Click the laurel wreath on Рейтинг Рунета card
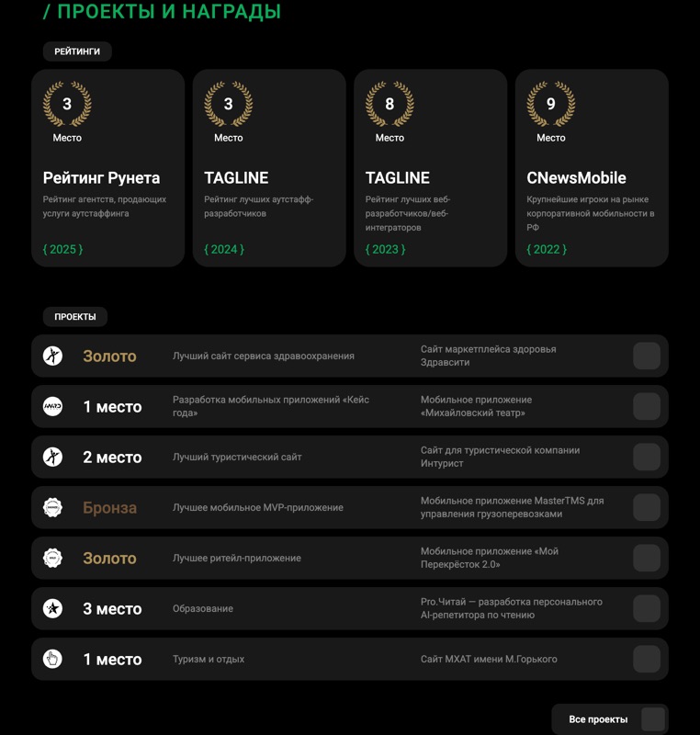The height and width of the screenshot is (735, 700). click(67, 104)
